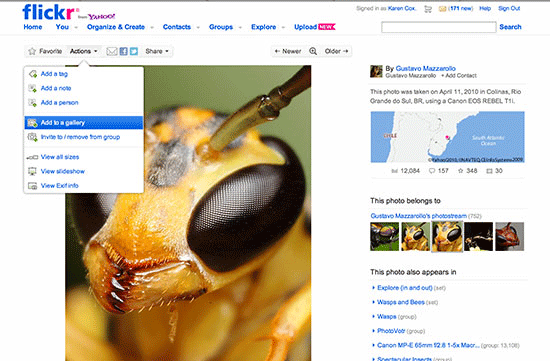The image size is (550, 361).
Task: Expand the Explore (in and out) set
Action: (x=373, y=288)
